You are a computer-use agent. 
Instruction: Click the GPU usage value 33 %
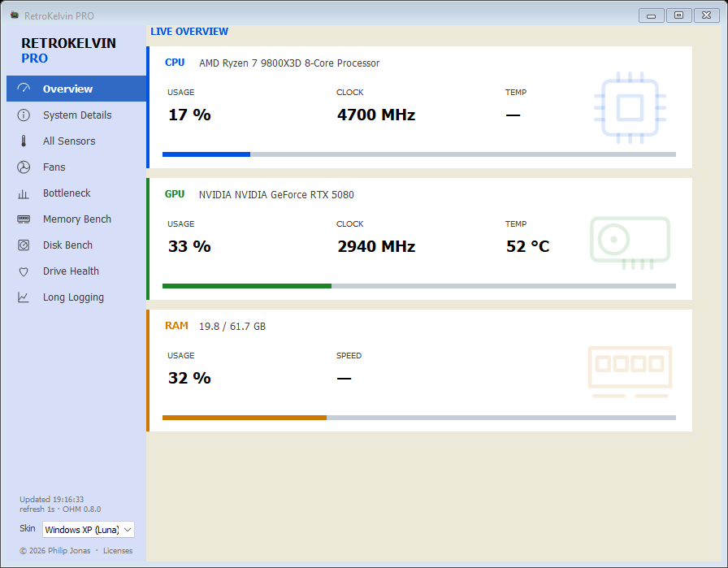[189, 246]
